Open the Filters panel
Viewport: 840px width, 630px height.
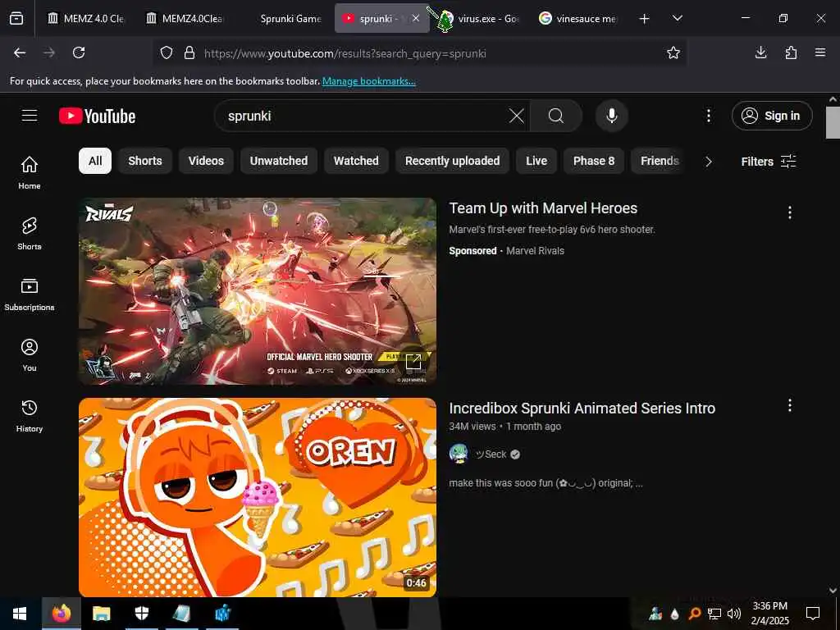[769, 162]
